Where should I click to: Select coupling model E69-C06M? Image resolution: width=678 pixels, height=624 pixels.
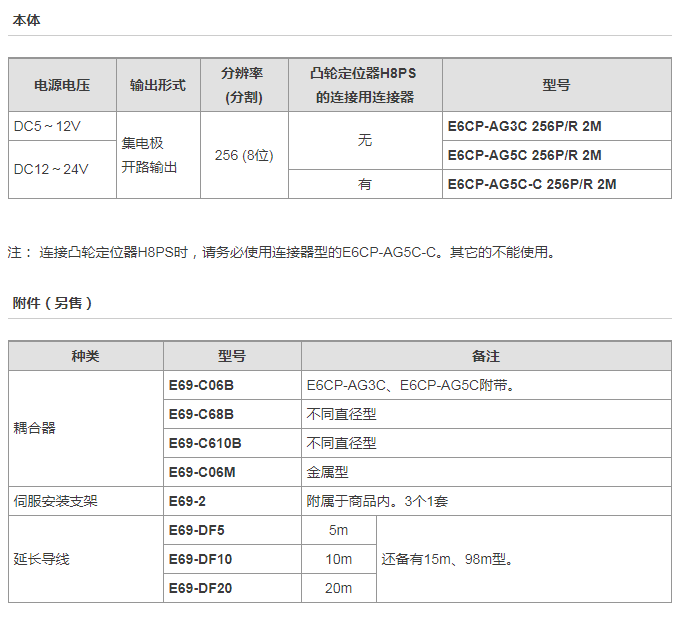(x=202, y=472)
